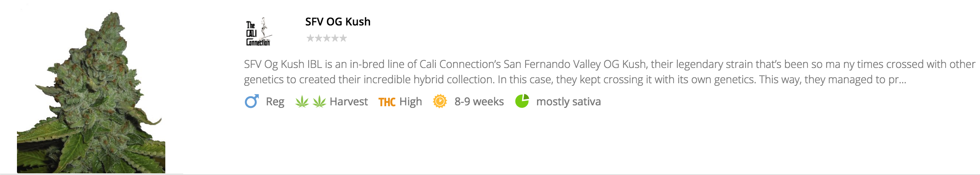This screenshot has height=175, width=980.
Task: Expand the truncated description at the ellipsis
Action: click(x=902, y=80)
